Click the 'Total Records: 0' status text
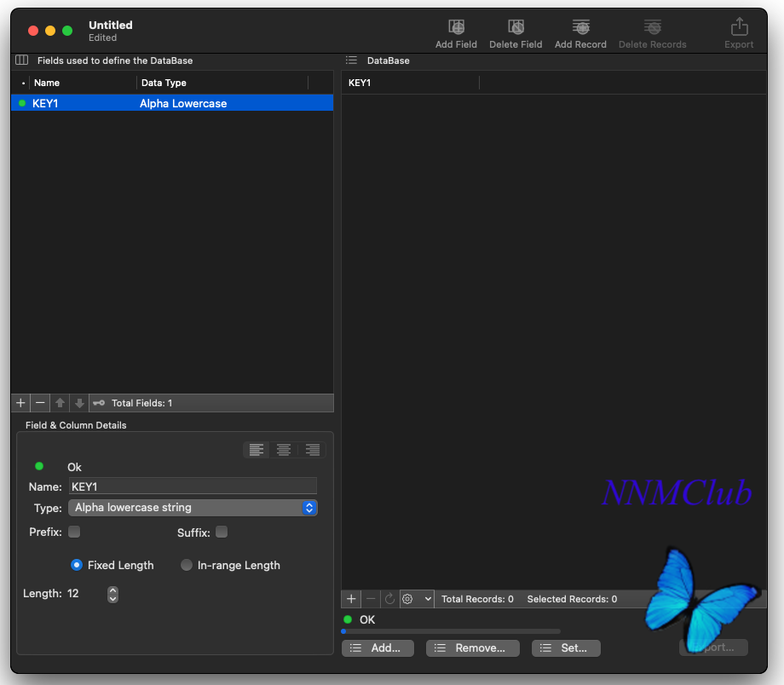784x685 pixels. tap(477, 599)
